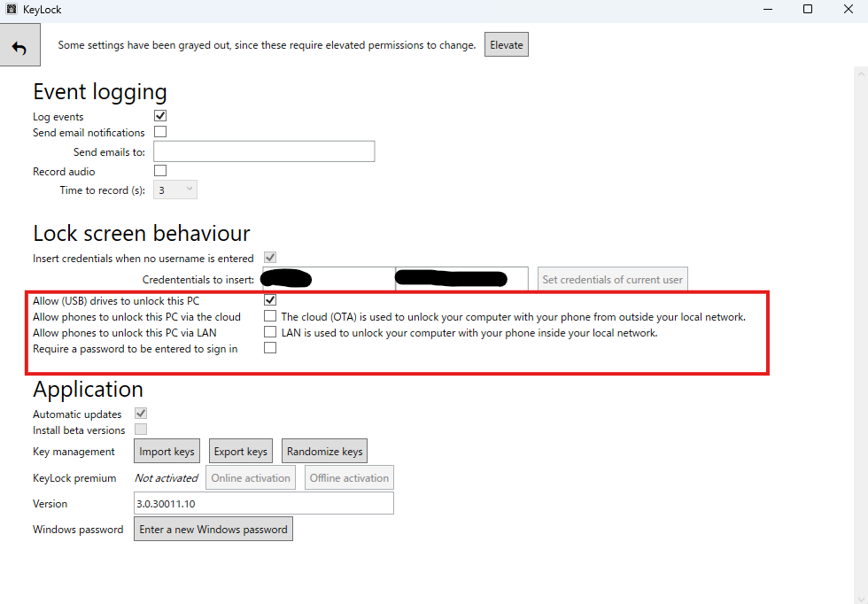868x604 pixels.
Task: Click the Send emails to field
Action: pyautogui.click(x=264, y=151)
